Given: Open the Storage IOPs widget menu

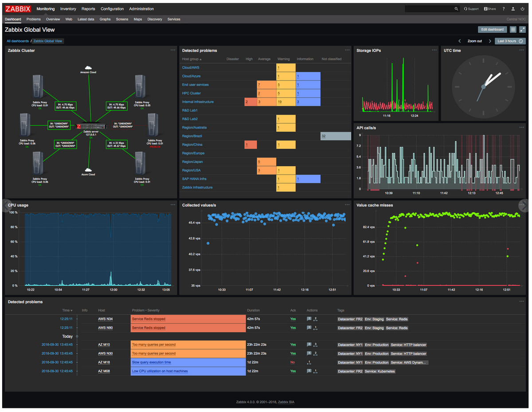Looking at the screenshot, I should (434, 50).
